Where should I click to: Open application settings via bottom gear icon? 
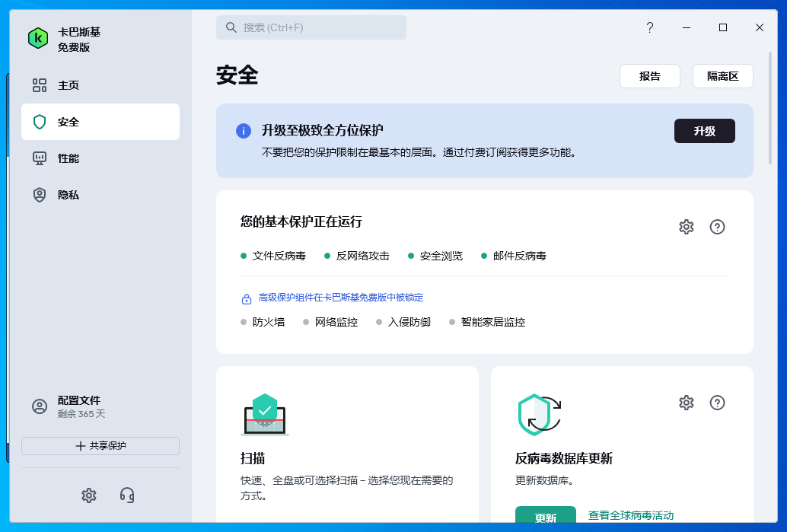pyautogui.click(x=89, y=495)
